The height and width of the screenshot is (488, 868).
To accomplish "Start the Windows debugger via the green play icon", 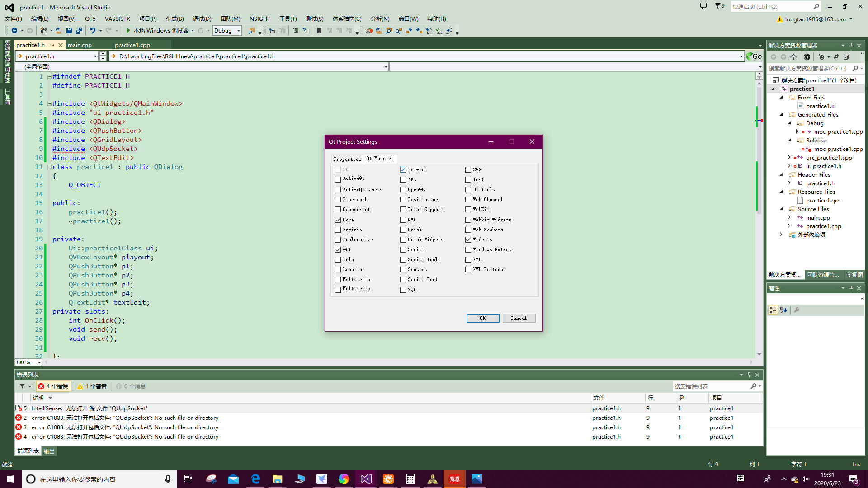I will 128,31.
